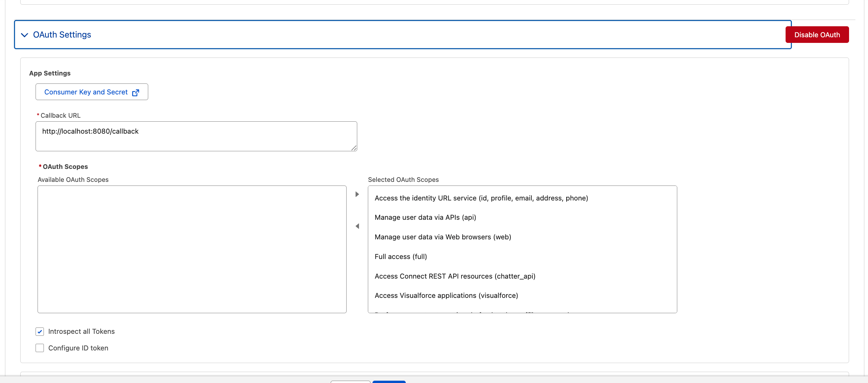Click the Disable OAuth button

pyautogui.click(x=817, y=35)
